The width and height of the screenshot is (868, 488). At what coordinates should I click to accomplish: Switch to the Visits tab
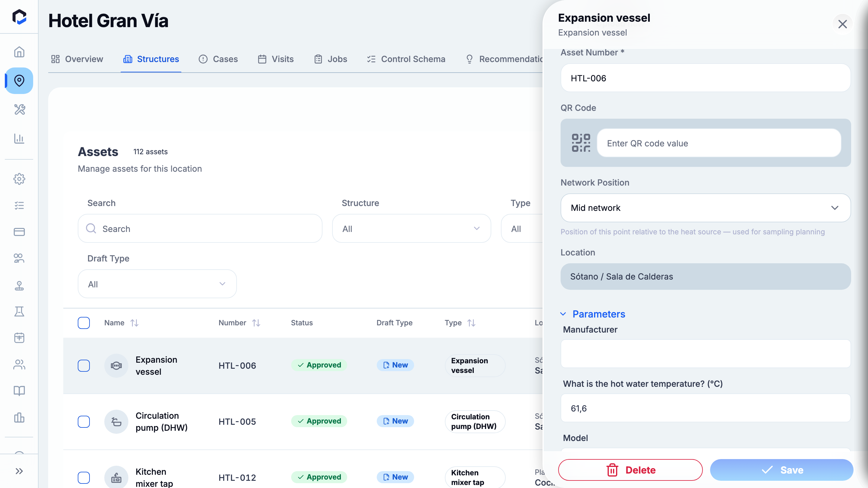276,59
